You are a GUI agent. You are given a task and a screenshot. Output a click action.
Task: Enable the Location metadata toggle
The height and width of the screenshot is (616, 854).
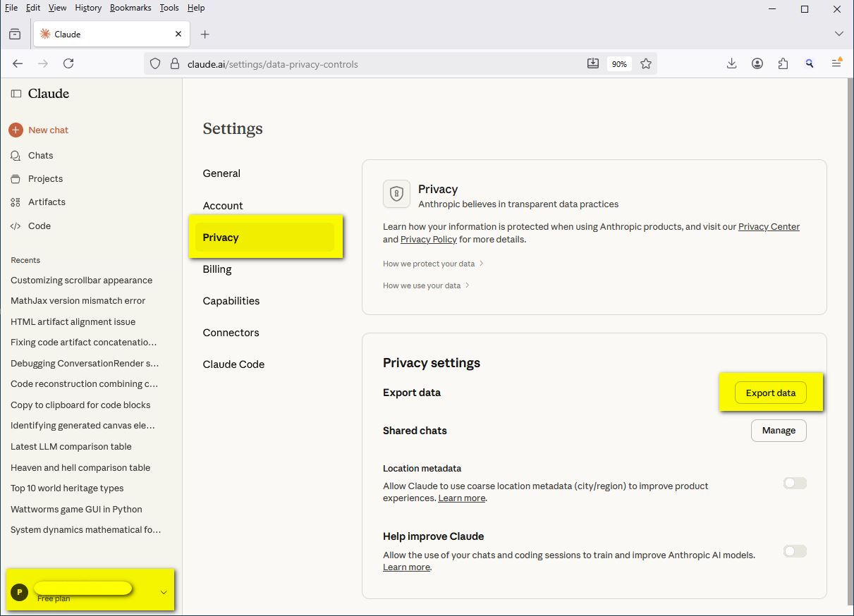tap(794, 483)
